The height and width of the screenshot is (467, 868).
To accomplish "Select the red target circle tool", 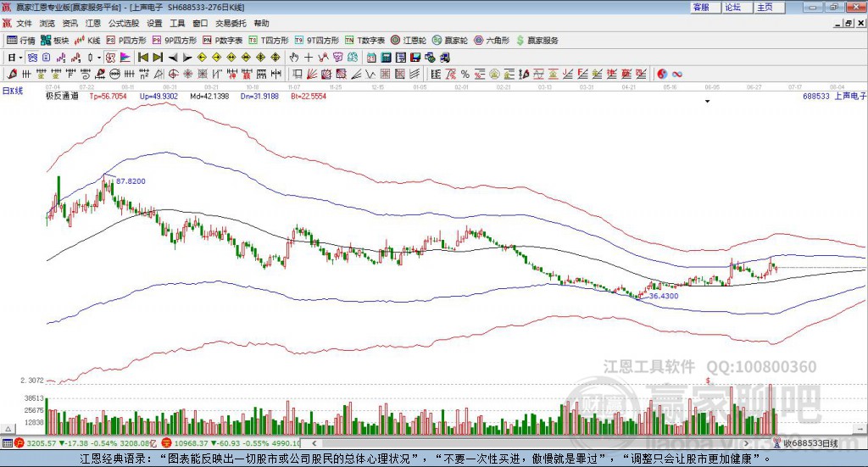I will 173,74.
